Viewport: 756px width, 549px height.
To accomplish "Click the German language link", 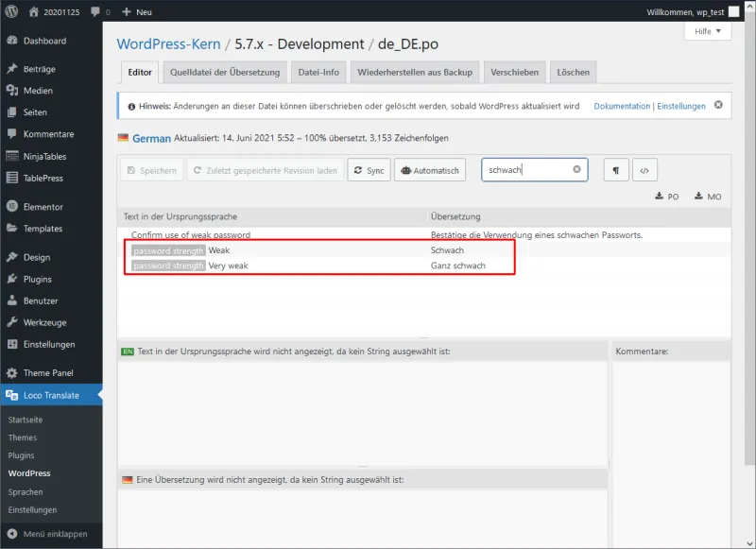I will pos(151,138).
